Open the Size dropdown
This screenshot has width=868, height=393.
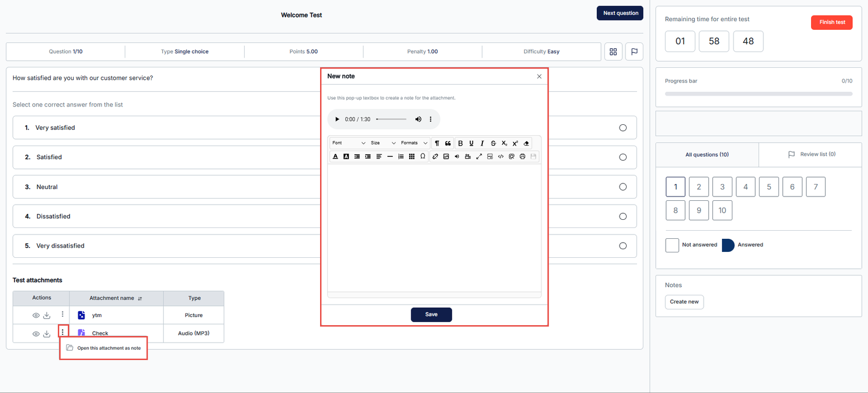pos(383,143)
